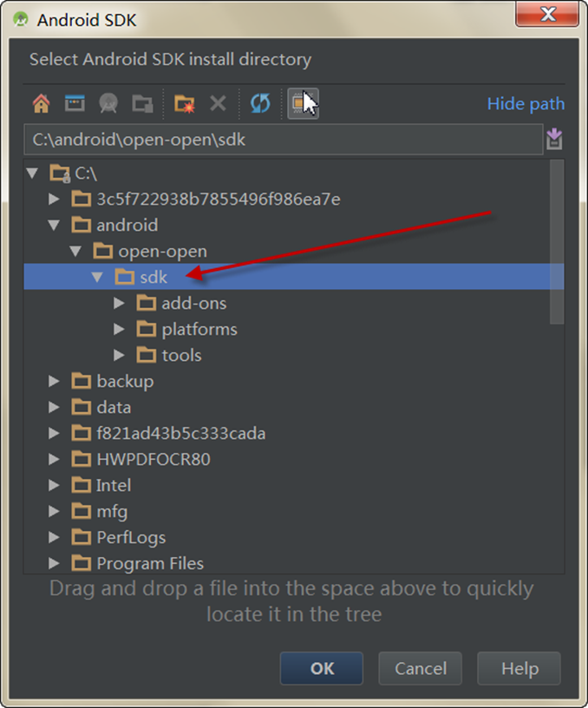
Task: Expand the add-ons folder
Action: pyautogui.click(x=119, y=303)
